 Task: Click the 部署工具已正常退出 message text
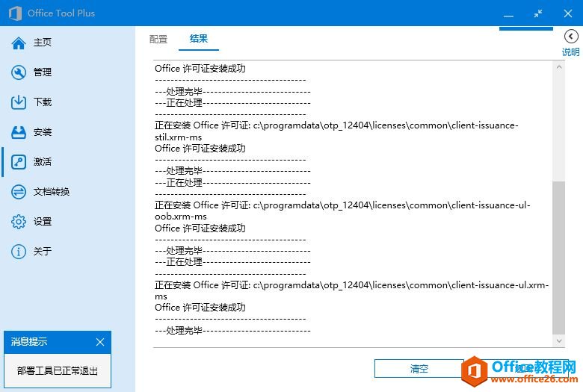pos(58,371)
